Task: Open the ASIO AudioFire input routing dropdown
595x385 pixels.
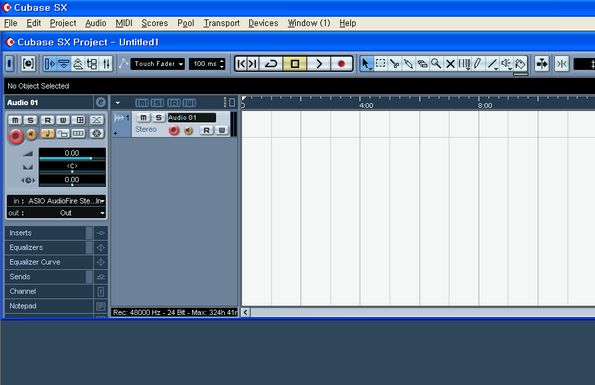Action: point(57,201)
